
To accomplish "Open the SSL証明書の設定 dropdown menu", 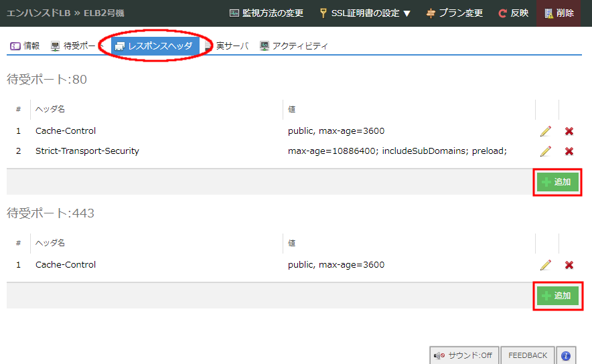I will tap(365, 13).
